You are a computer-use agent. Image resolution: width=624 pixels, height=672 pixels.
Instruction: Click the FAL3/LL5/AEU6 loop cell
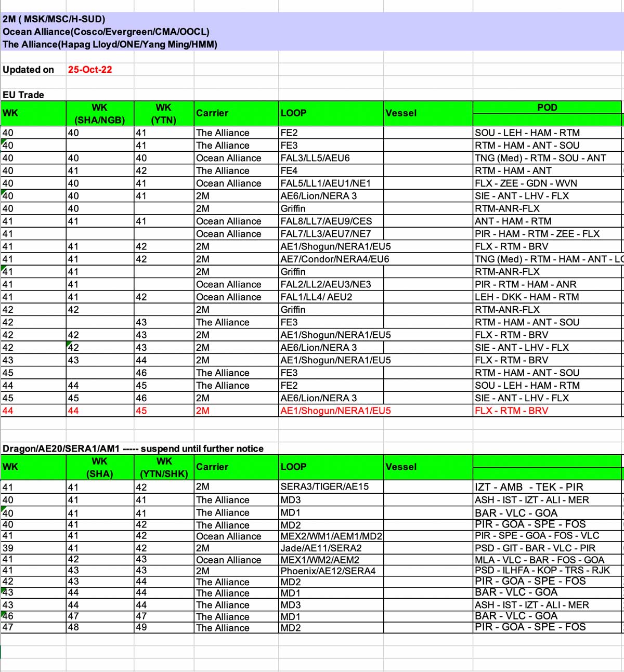(x=315, y=158)
